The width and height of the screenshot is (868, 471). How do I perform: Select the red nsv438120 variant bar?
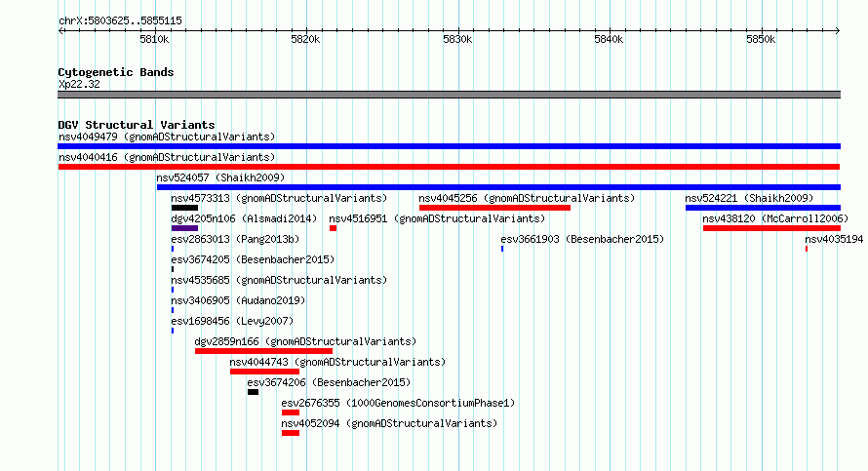771,228
